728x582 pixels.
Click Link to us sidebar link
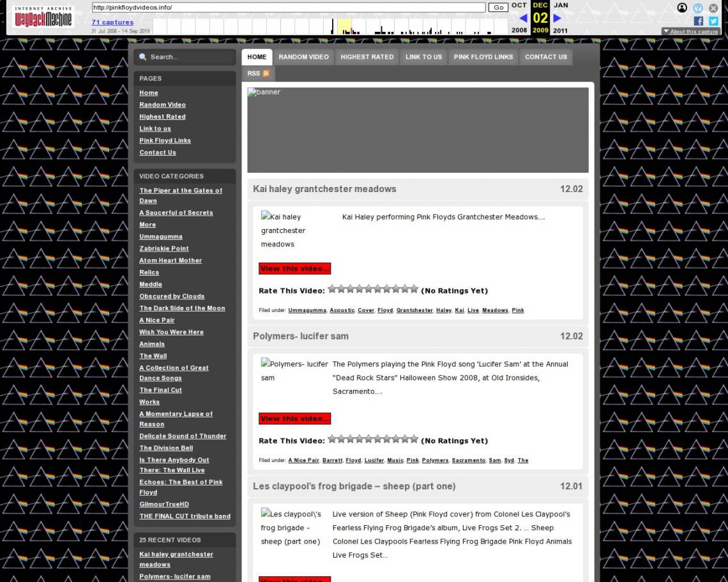point(155,128)
